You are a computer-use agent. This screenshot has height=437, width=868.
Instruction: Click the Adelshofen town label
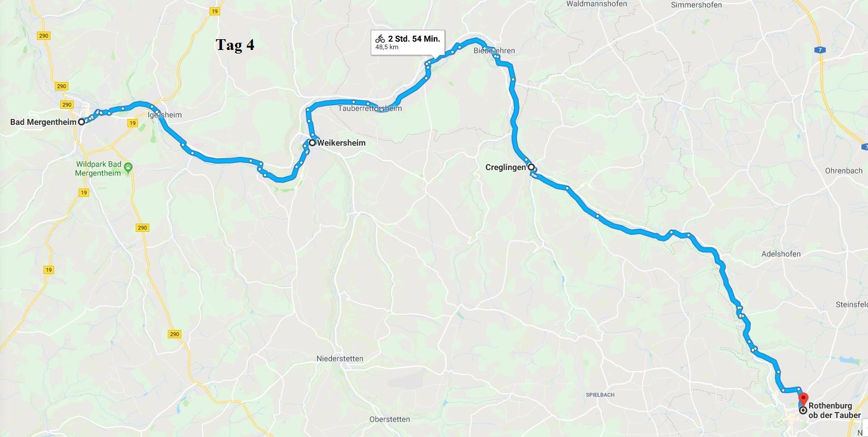pyautogui.click(x=781, y=254)
